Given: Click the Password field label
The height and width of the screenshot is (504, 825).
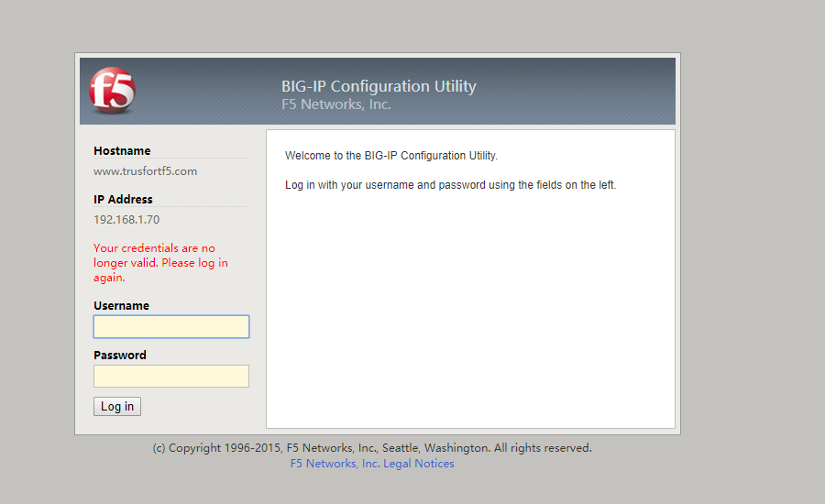Looking at the screenshot, I should pos(120,356).
